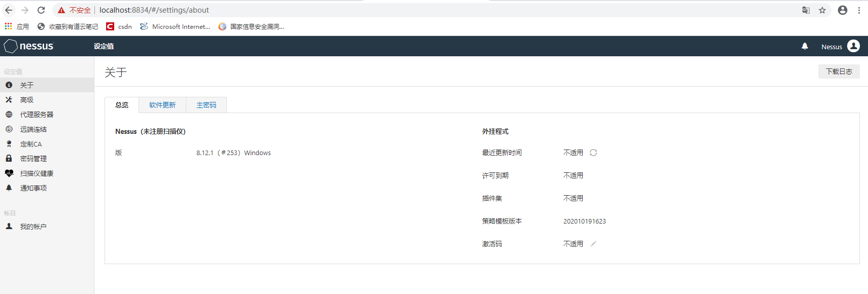Refresh plugins with circular arrows icon

pyautogui.click(x=593, y=153)
